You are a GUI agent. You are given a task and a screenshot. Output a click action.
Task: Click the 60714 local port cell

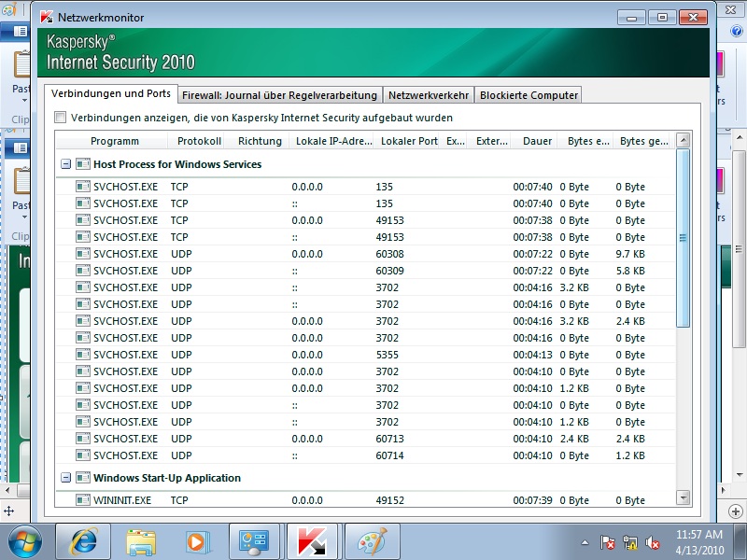(x=389, y=455)
